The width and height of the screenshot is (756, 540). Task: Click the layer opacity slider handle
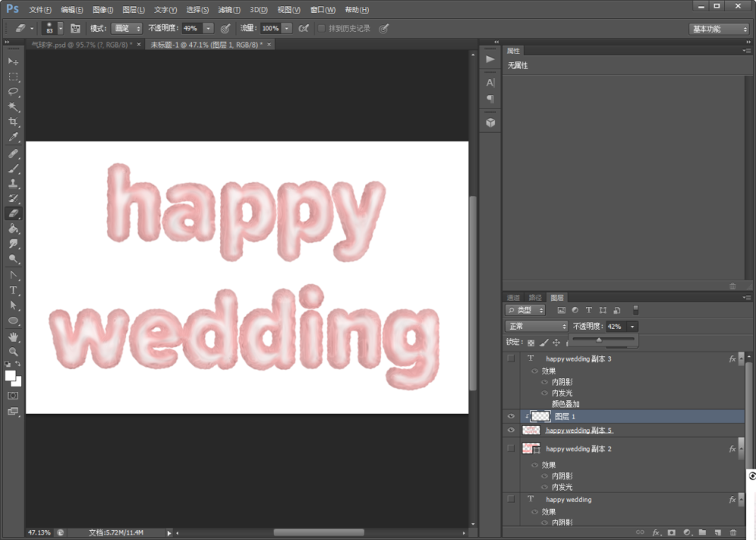point(599,340)
